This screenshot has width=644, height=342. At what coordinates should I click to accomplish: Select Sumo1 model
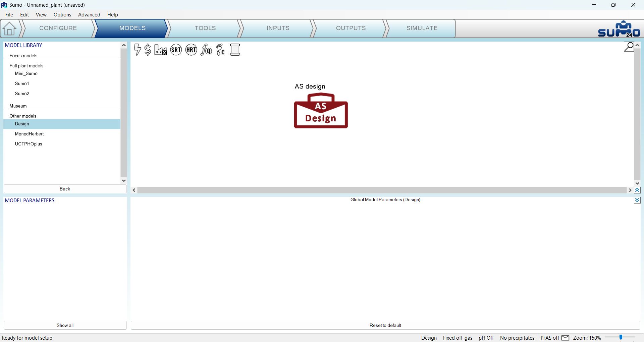[x=62, y=84]
